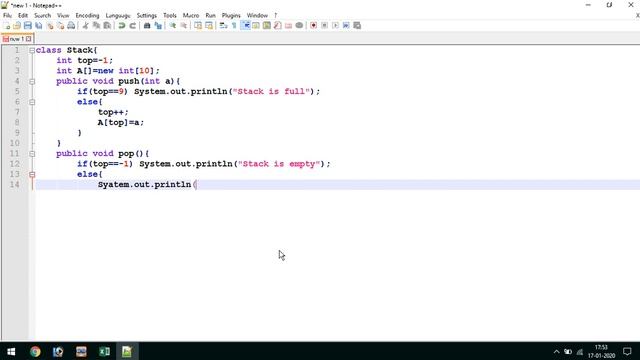Toggle show all characters icon

(x=234, y=26)
